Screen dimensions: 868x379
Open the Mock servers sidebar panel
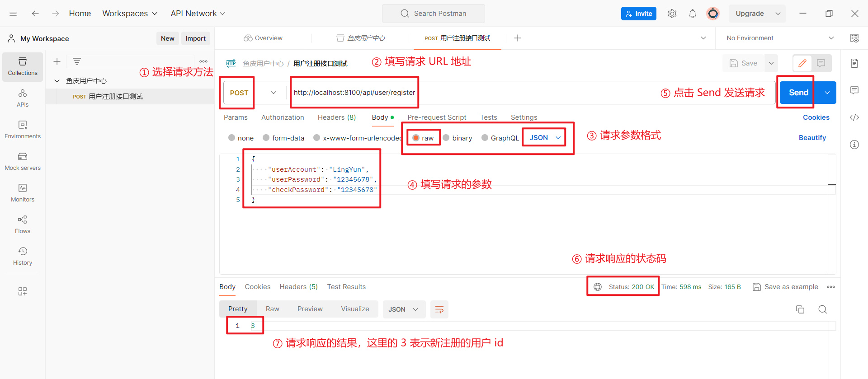(x=23, y=161)
